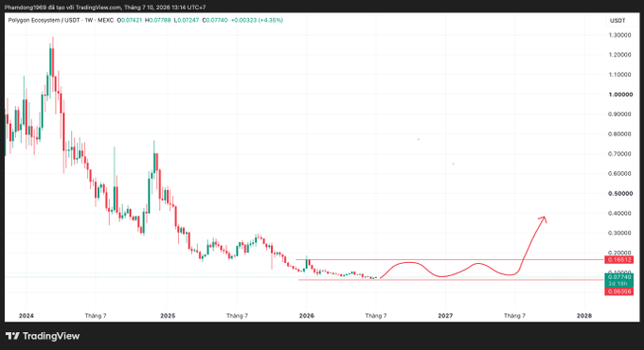Image resolution: width=644 pixels, height=350 pixels.
Task: Click the high value H0.07788
Action: [x=158, y=20]
